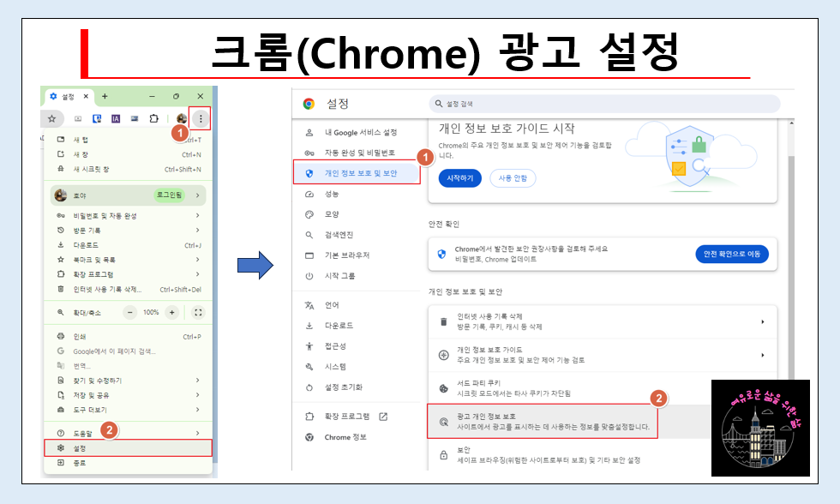Screen dimensions: 840x504
Task: Select 개인 정보 보호 및 보안 in sidebar
Action: 356,173
